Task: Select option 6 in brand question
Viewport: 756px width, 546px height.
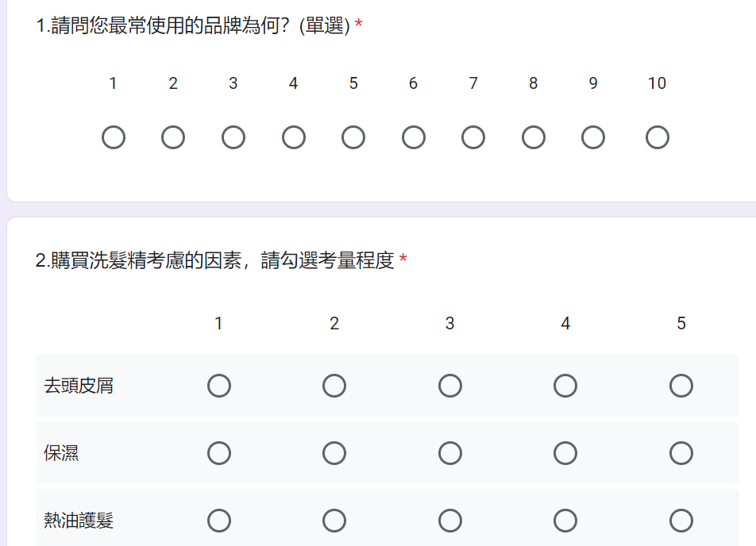Action: tap(413, 138)
